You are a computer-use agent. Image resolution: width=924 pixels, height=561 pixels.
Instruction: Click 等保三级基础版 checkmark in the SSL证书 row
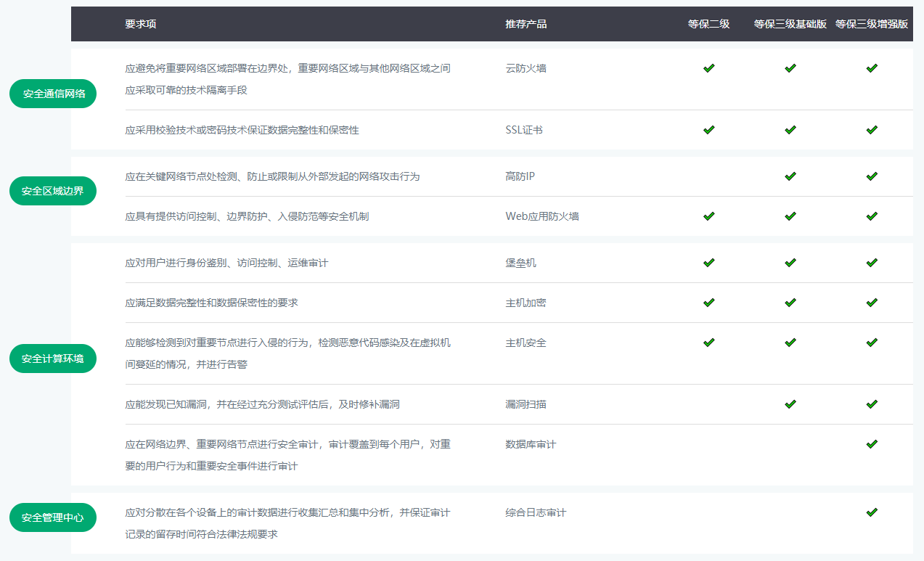point(790,130)
